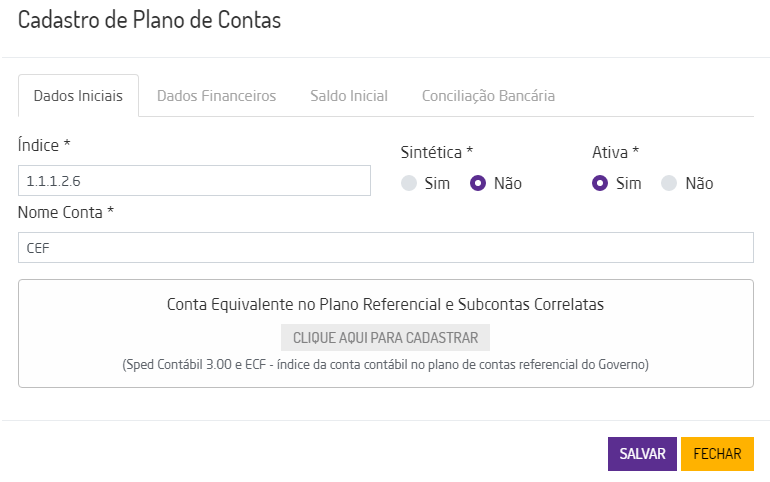
Task: Click the Conta Equivalente no Plano Referencial heading
Action: tap(385, 303)
